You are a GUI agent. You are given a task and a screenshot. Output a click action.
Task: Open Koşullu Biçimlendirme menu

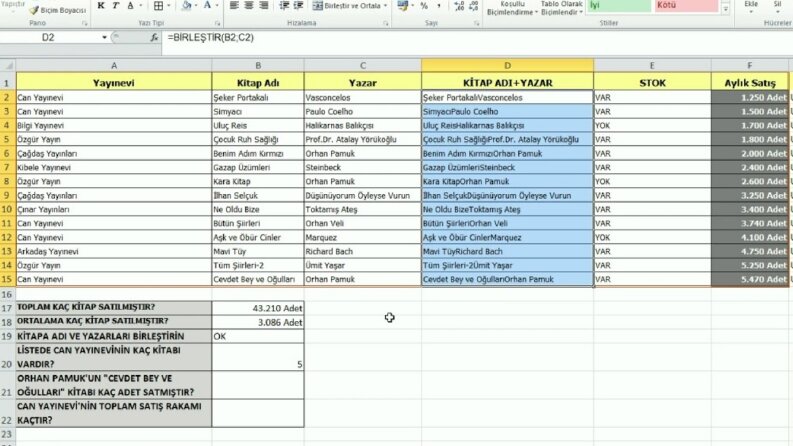(511, 8)
